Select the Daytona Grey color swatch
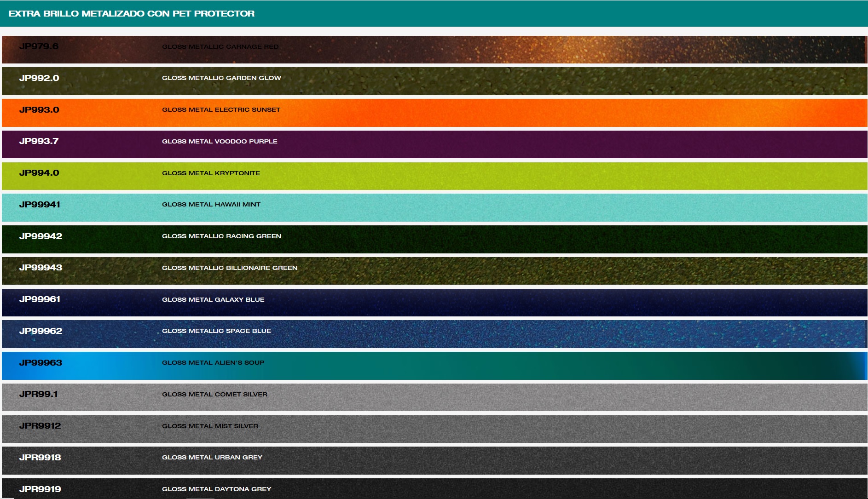The width and height of the screenshot is (868, 499). point(434,489)
